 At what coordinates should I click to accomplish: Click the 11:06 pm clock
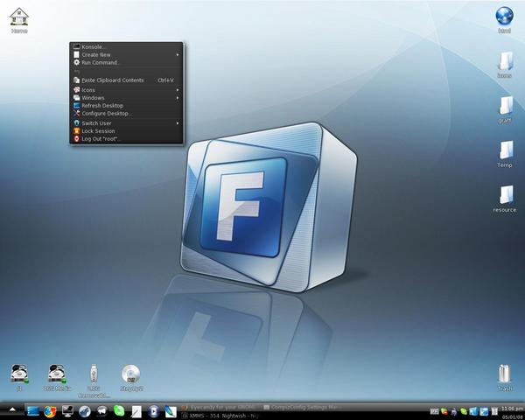[512, 409]
